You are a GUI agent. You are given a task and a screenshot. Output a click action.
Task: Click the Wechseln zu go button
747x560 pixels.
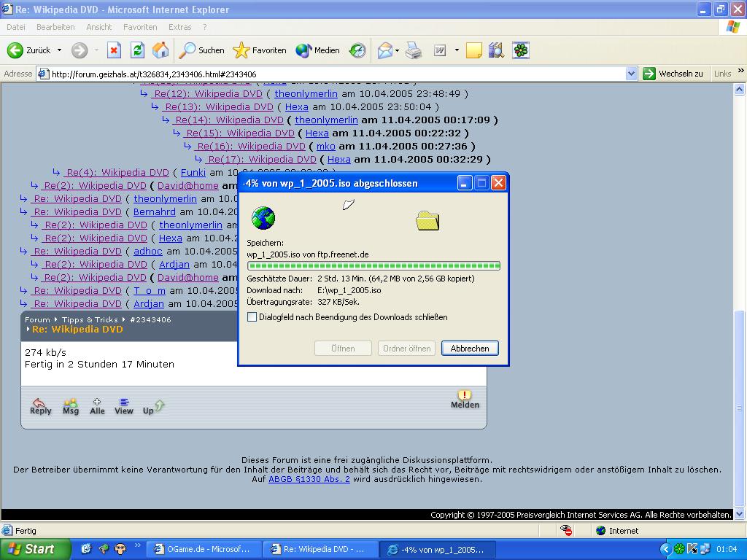point(673,74)
